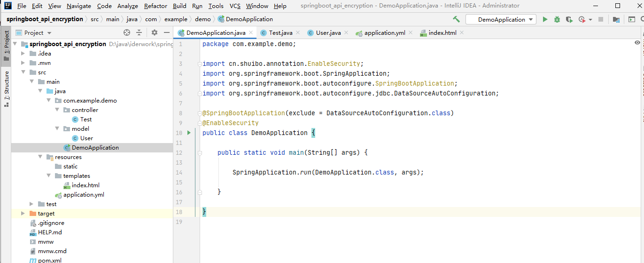Collapse all nodes in Project panel

(139, 32)
